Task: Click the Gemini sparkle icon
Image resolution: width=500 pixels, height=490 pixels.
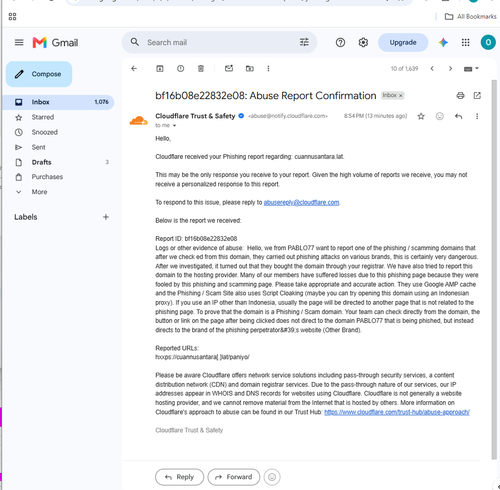Action: coord(443,42)
